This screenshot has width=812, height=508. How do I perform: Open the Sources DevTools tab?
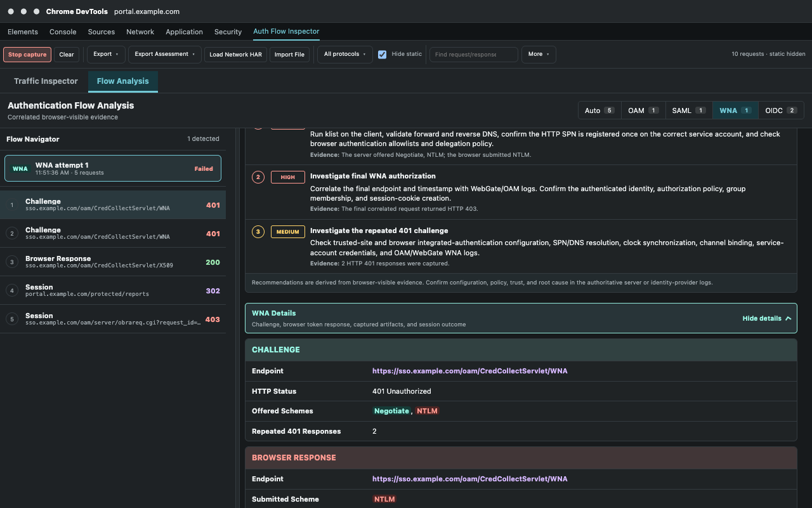tap(101, 32)
